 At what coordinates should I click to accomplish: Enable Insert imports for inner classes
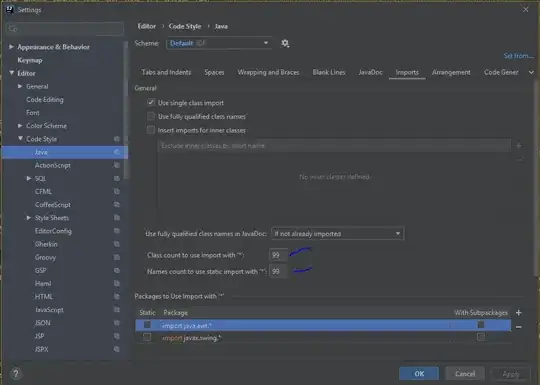[151, 130]
